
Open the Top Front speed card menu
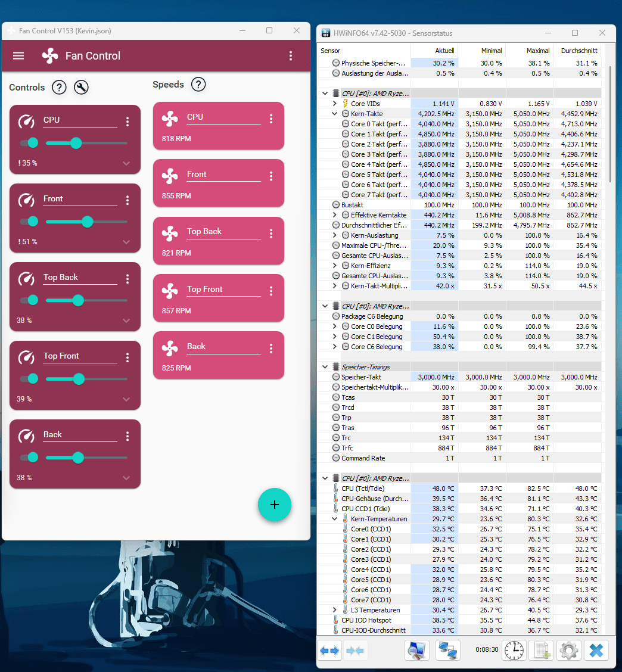(x=271, y=291)
